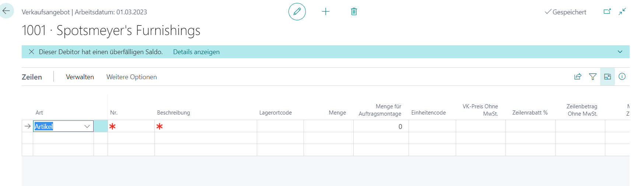This screenshot has width=644, height=186.
Task: Collapse the page with shrink arrows icon
Action: pyautogui.click(x=622, y=11)
